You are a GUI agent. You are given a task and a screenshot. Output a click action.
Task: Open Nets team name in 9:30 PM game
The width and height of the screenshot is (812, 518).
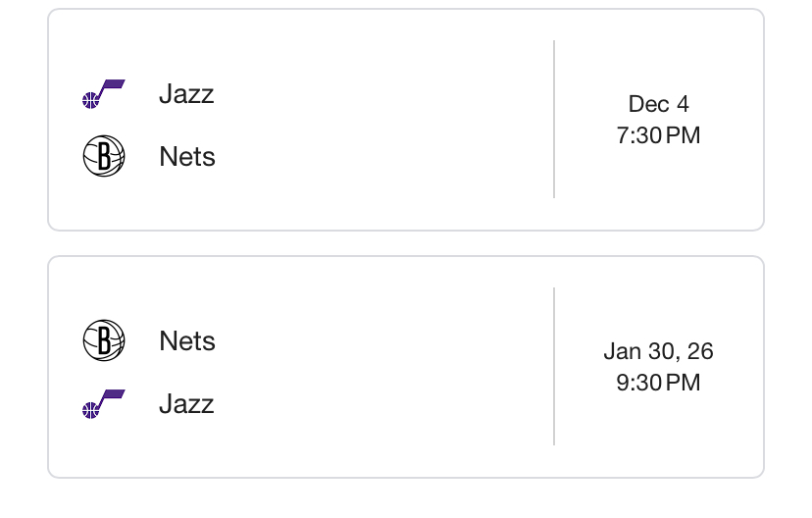(x=187, y=341)
